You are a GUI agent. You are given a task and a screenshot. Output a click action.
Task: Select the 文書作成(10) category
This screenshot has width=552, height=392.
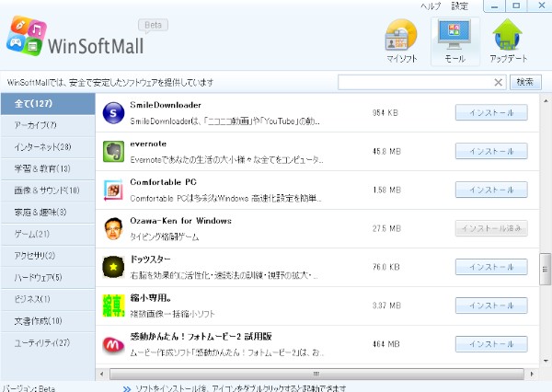point(48,321)
